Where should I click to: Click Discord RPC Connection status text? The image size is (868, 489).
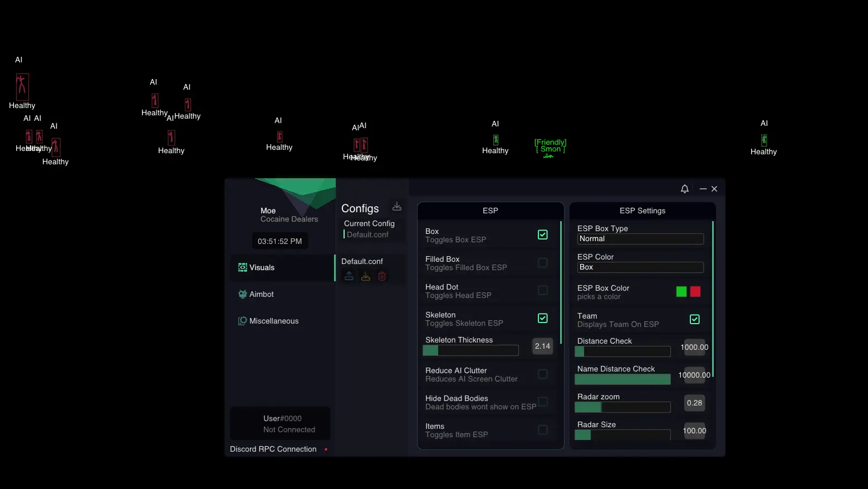tap(272, 449)
